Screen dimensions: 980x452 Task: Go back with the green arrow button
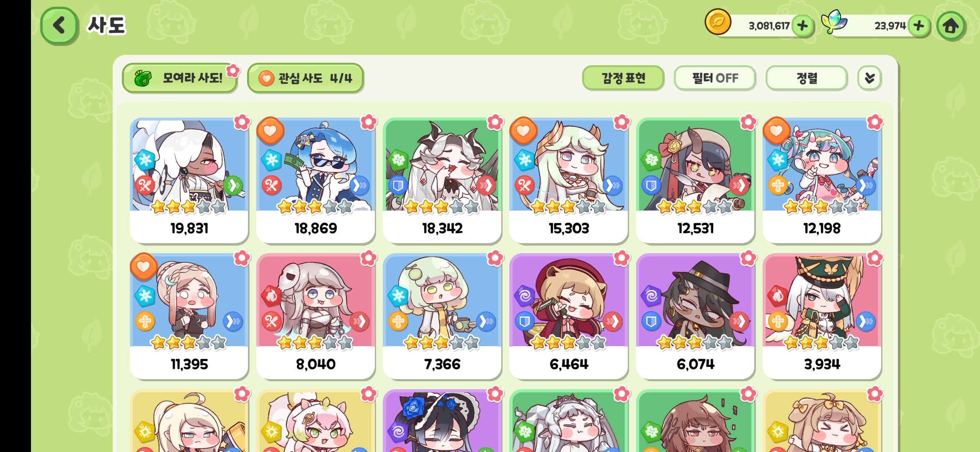(59, 26)
